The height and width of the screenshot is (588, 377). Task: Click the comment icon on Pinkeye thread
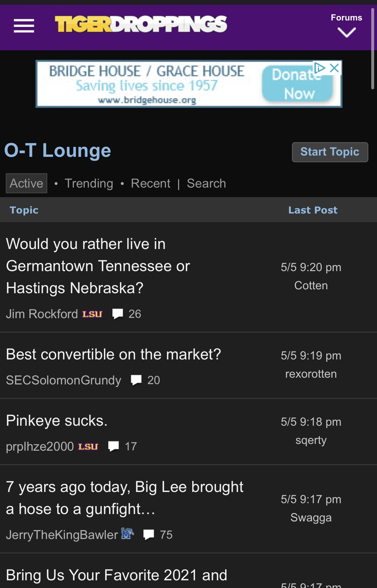114,447
